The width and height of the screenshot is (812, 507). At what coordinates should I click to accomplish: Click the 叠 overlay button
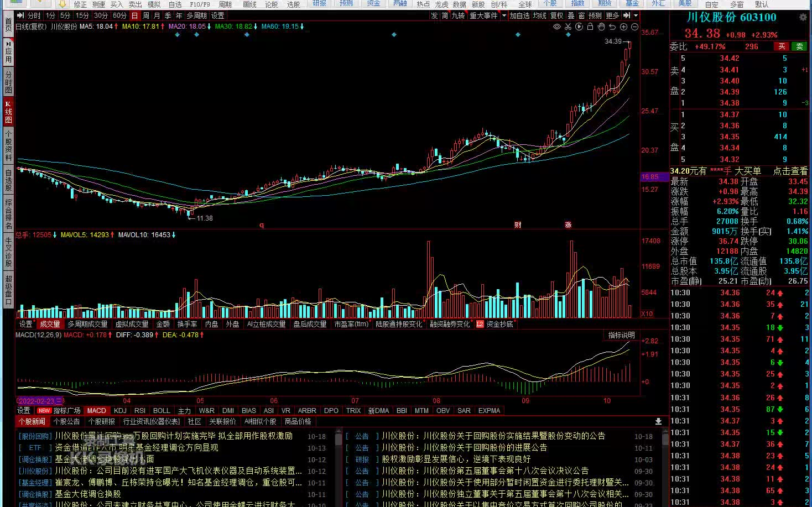(x=571, y=15)
